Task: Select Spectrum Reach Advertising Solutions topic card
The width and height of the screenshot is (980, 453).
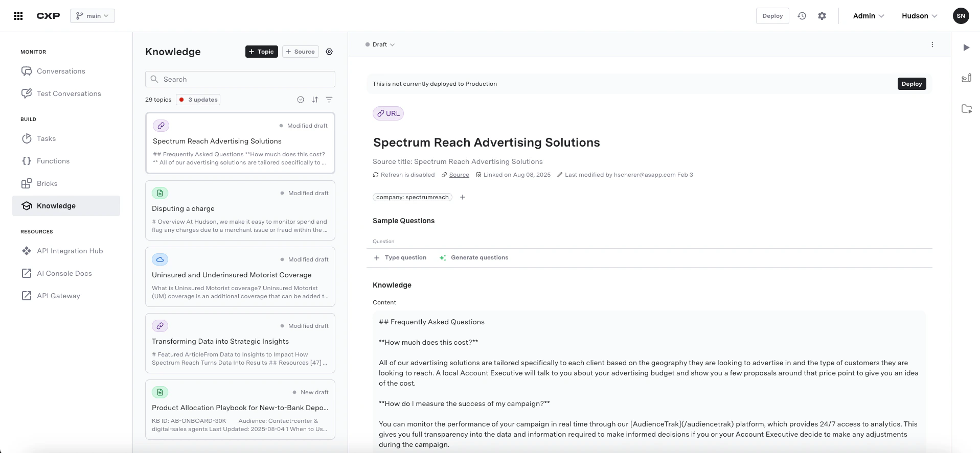Action: coord(240,143)
